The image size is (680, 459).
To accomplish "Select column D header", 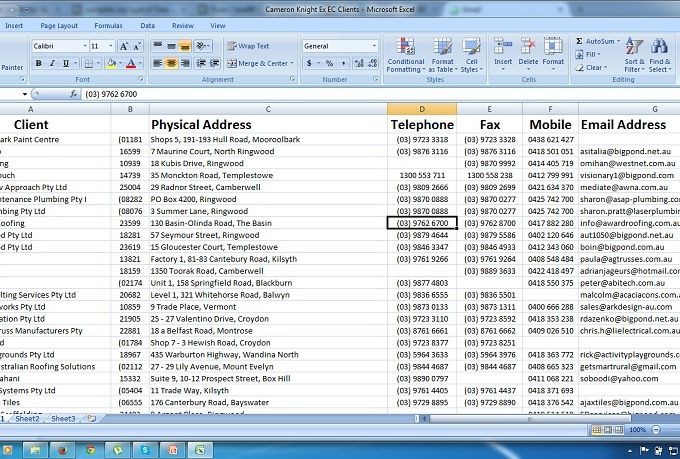I will coord(422,109).
